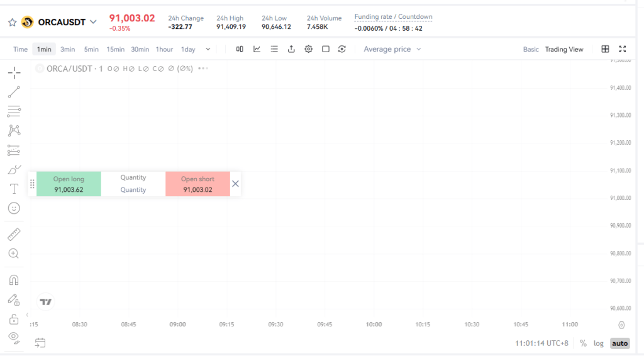
Task: Select the ruler measure tool
Action: click(14, 235)
